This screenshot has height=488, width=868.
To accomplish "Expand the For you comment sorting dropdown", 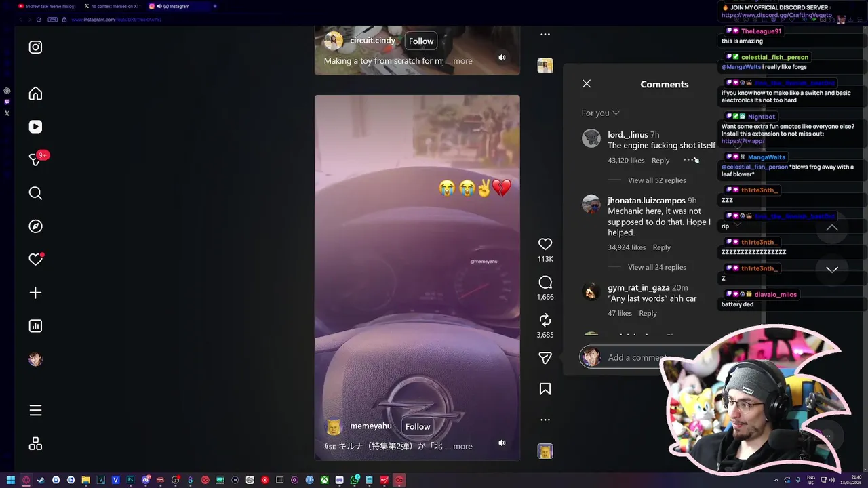I will [x=600, y=113].
